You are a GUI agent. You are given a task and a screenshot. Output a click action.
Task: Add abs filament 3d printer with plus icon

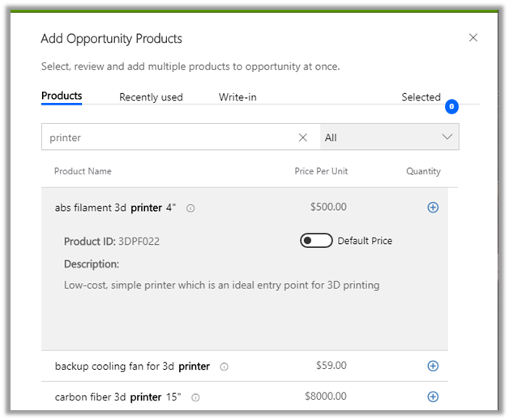point(432,208)
